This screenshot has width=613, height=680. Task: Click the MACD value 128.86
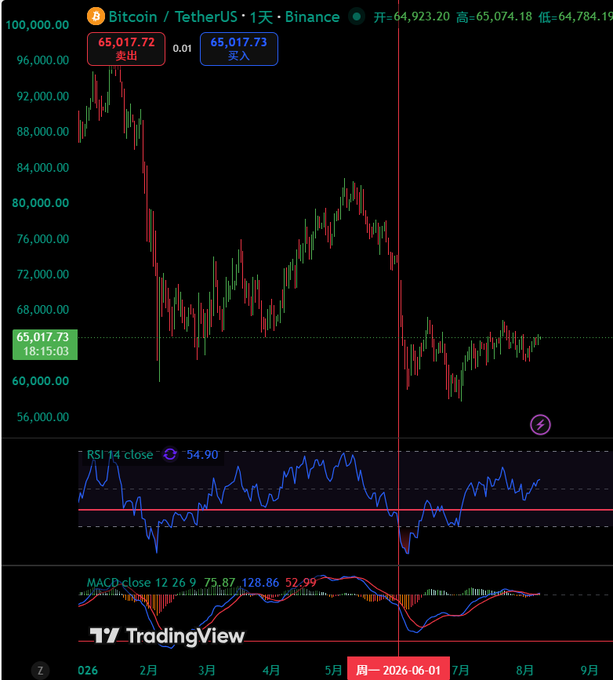click(260, 582)
